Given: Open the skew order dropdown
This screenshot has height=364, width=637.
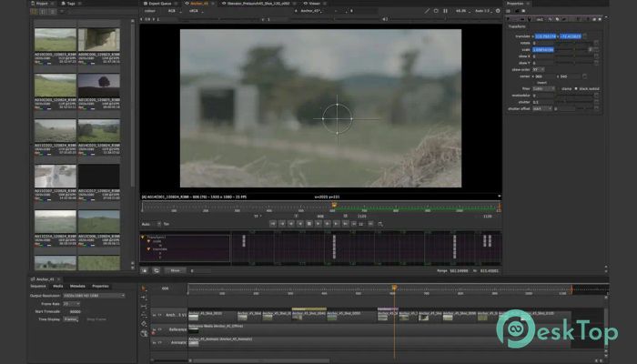Looking at the screenshot, I should 539,69.
